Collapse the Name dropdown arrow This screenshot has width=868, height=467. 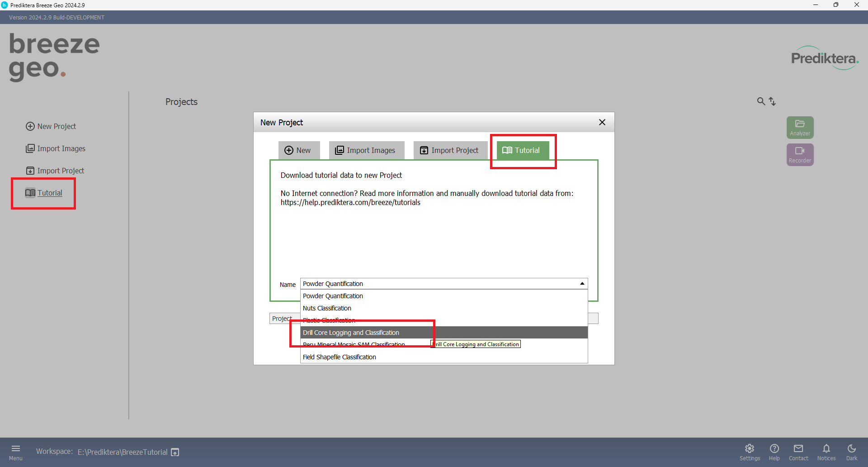pyautogui.click(x=582, y=284)
